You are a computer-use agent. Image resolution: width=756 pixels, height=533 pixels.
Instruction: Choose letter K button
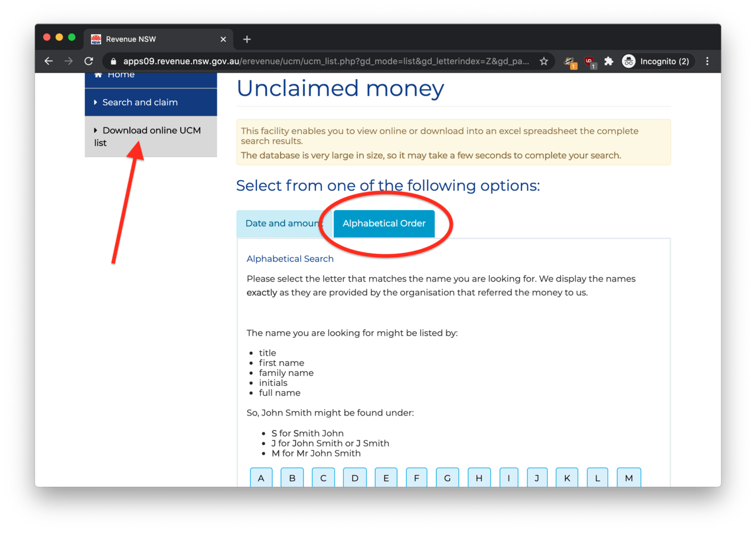coord(567,478)
